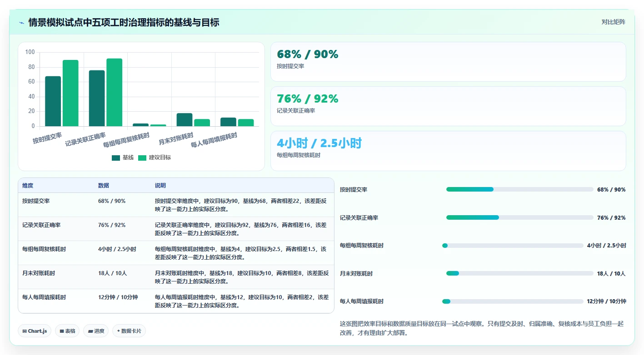Open the 68% / 90% data card
The image size is (644, 355).
click(448, 62)
